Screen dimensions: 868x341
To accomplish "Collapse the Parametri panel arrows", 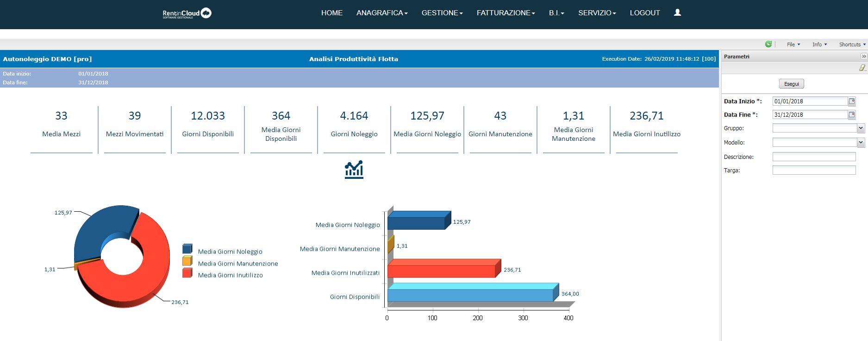I will pyautogui.click(x=863, y=57).
